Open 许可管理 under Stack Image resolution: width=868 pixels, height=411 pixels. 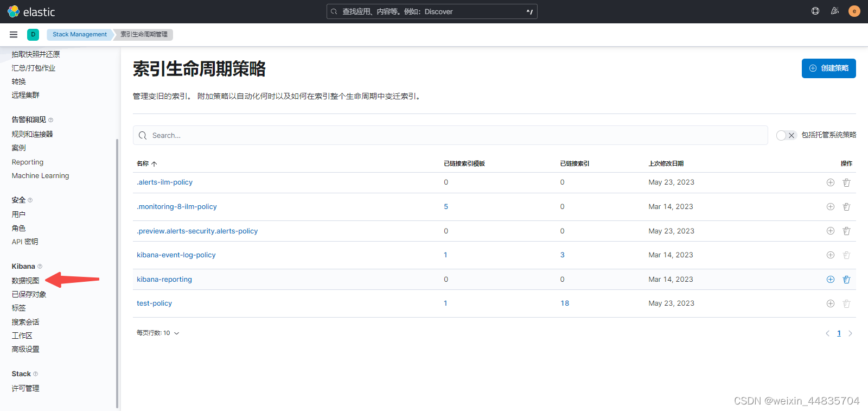tap(25, 388)
